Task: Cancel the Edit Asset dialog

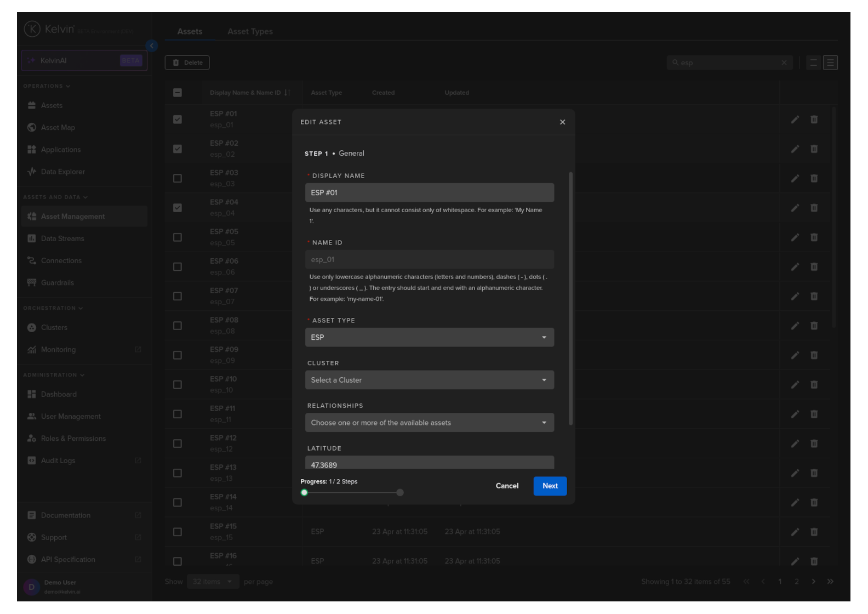Action: (x=507, y=486)
